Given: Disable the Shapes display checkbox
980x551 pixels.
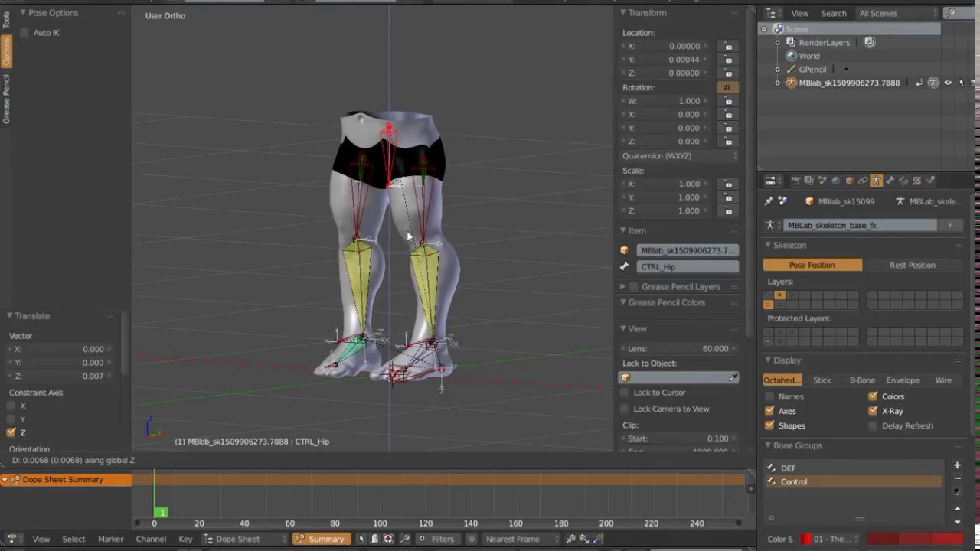Looking at the screenshot, I should click(x=769, y=425).
